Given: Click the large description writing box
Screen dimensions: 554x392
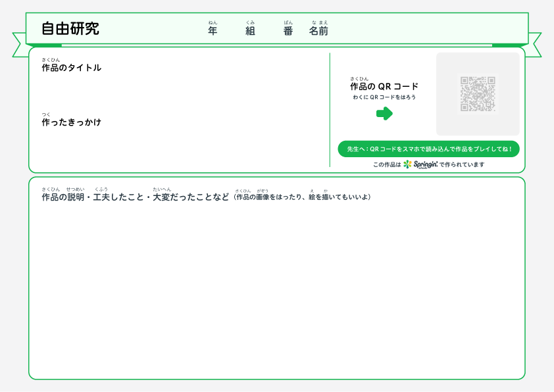Looking at the screenshot, I should point(276,283).
